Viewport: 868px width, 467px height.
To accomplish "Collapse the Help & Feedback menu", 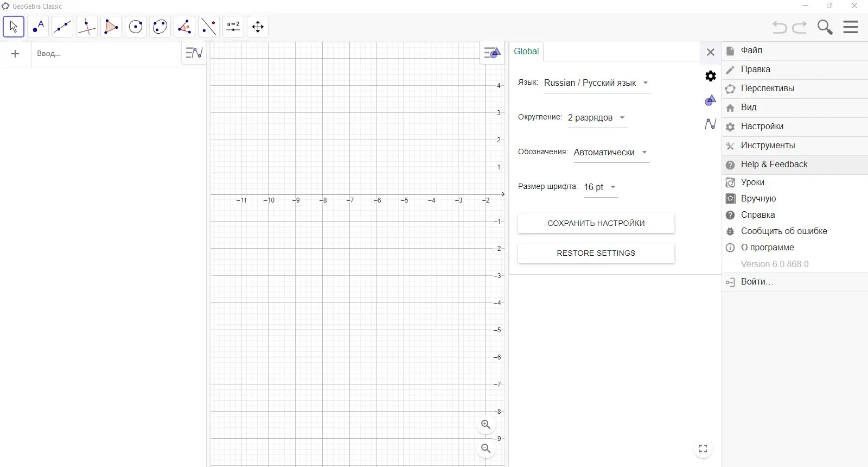I will (795, 165).
